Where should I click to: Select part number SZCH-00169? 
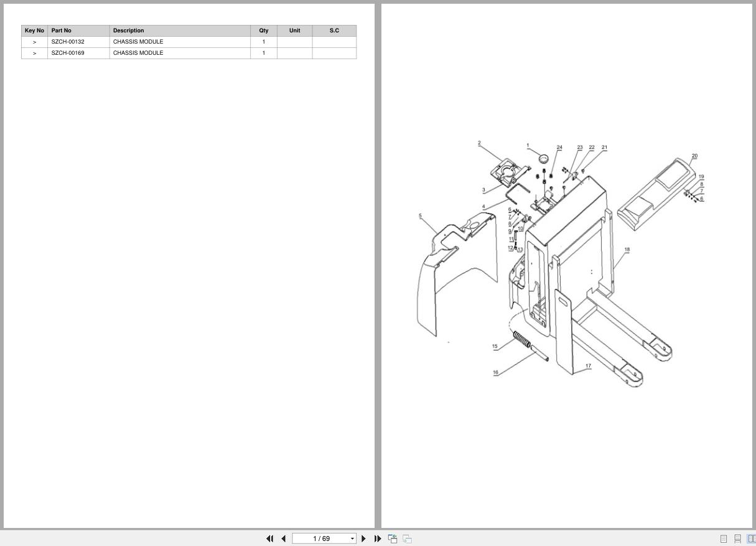[68, 53]
